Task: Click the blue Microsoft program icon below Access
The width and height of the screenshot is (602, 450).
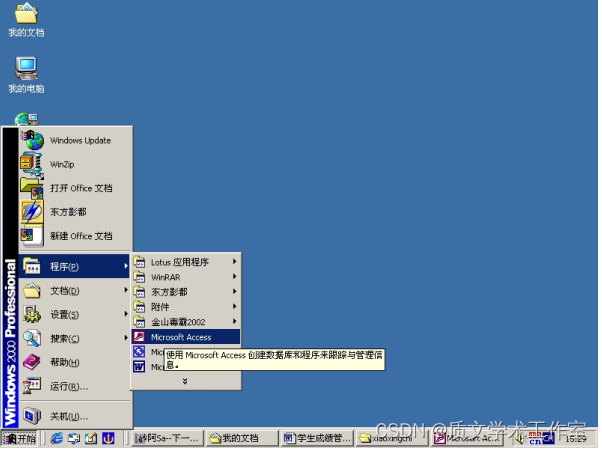Action: coord(139,352)
